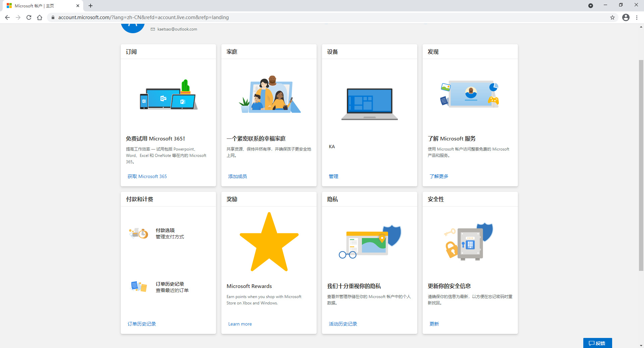The height and width of the screenshot is (348, 644).
Task: Click the 我们十分重视你的隐私 heading
Action: [x=354, y=286]
